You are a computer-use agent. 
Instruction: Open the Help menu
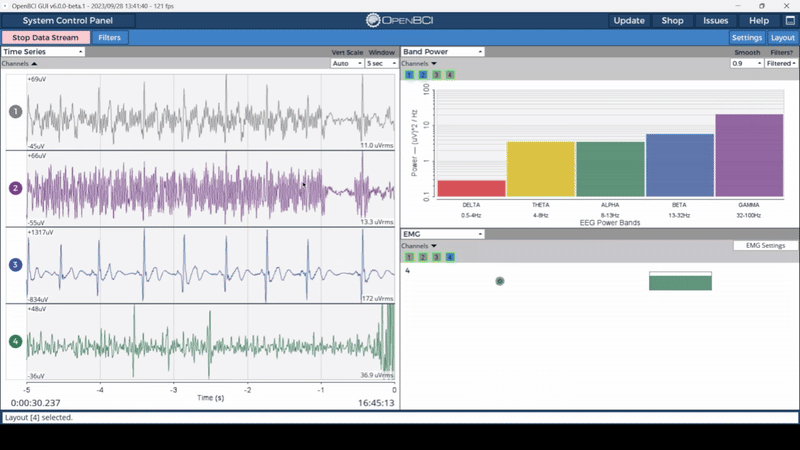759,20
